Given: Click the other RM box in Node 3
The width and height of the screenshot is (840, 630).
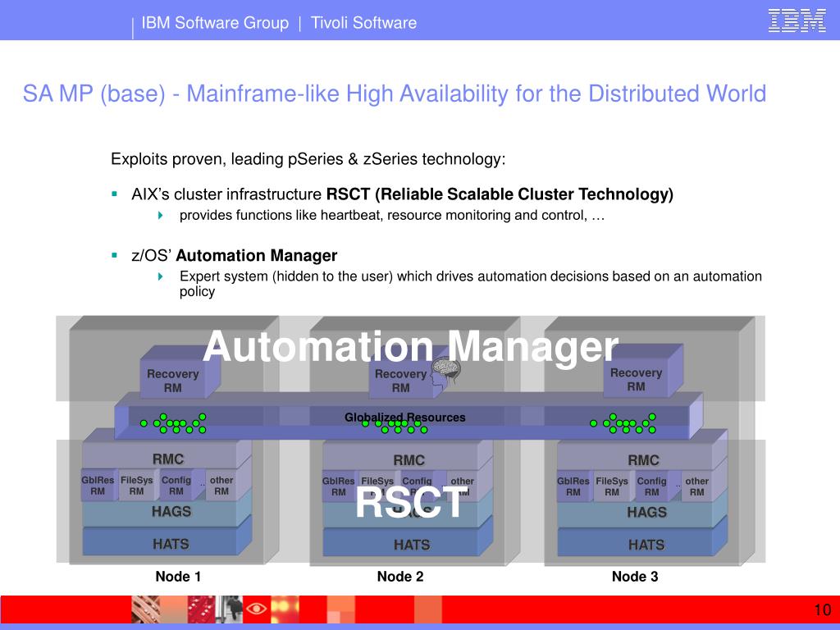Looking at the screenshot, I should pyautogui.click(x=697, y=486).
